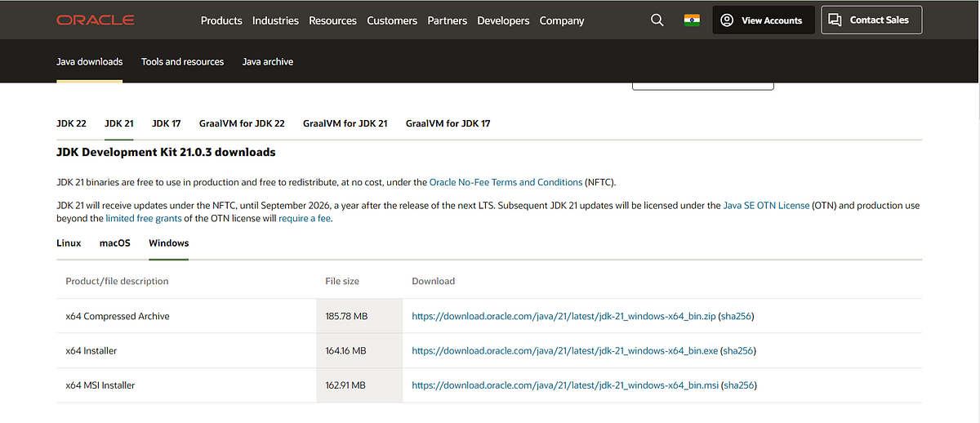Image resolution: width=980 pixels, height=423 pixels.
Task: Open sha256 link for msi installer
Action: tap(738, 385)
